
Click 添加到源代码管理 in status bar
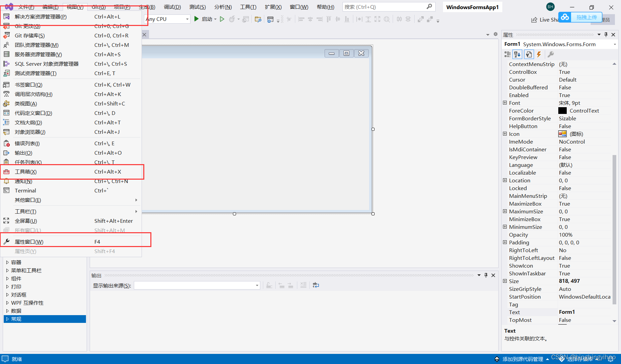[523, 359]
